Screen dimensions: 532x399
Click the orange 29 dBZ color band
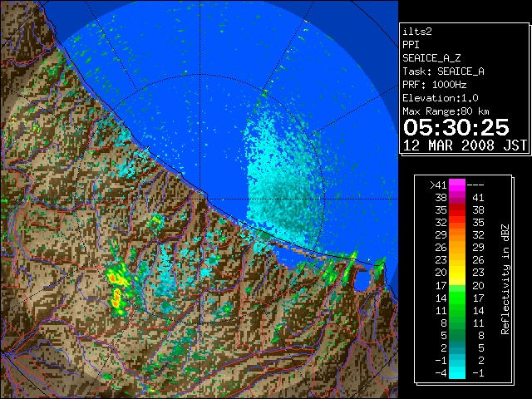457,235
